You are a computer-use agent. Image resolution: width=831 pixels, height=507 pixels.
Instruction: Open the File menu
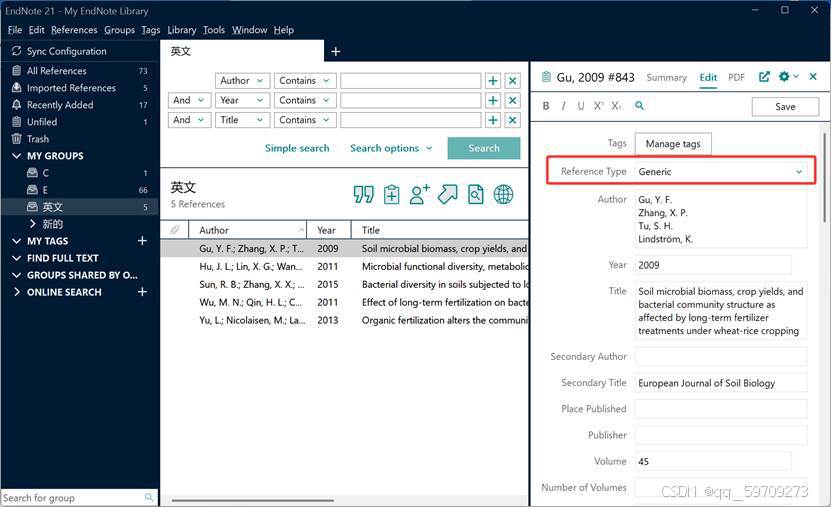pyautogui.click(x=15, y=30)
